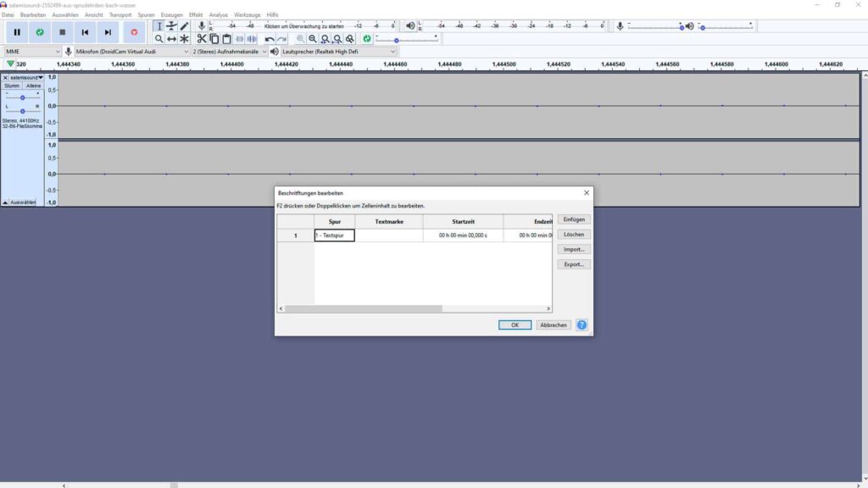The image size is (868, 488).
Task: Paste audio with the clipboard icon
Action: coord(227,39)
